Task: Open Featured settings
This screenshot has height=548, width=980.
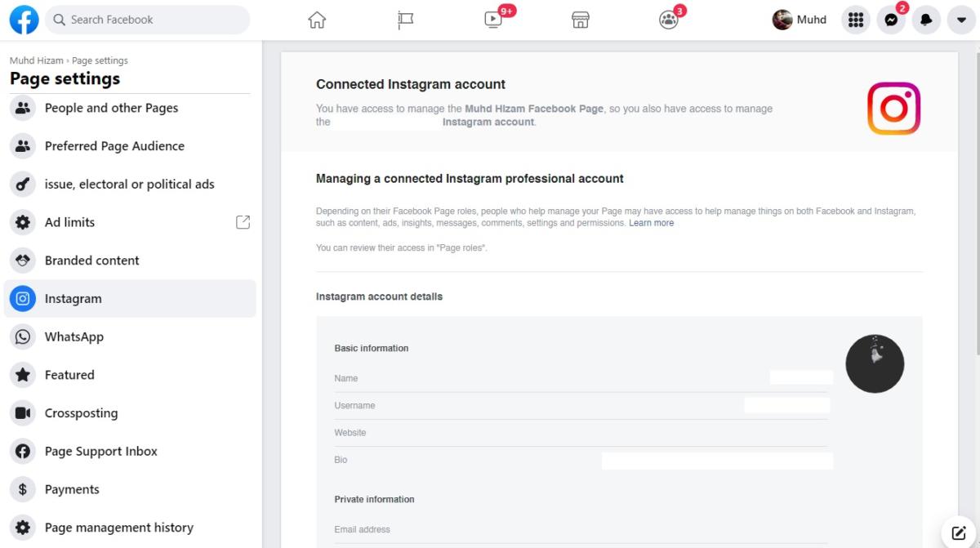Action: (x=131, y=375)
